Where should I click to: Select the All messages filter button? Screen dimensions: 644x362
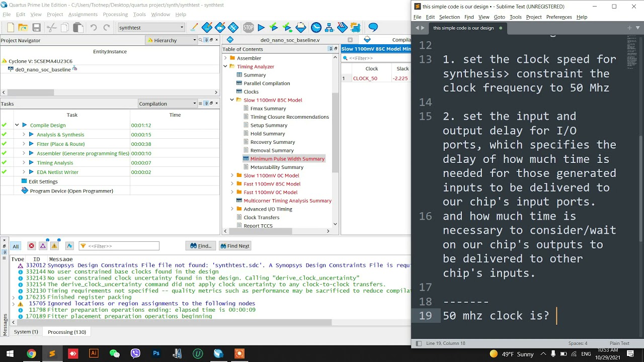click(16, 246)
